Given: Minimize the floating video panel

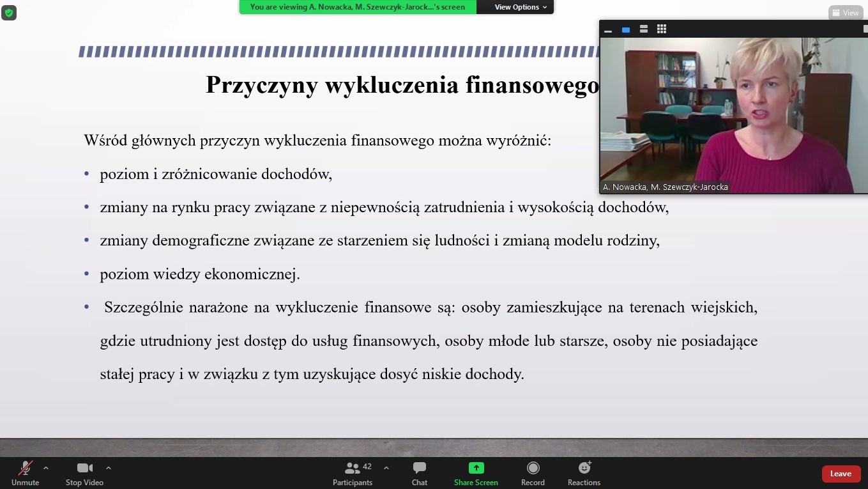Looking at the screenshot, I should (x=608, y=29).
